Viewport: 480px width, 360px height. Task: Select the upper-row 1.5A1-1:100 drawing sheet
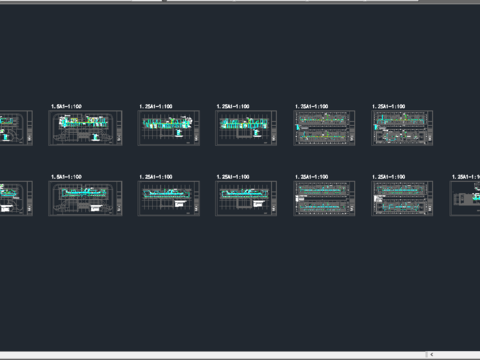[85, 128]
